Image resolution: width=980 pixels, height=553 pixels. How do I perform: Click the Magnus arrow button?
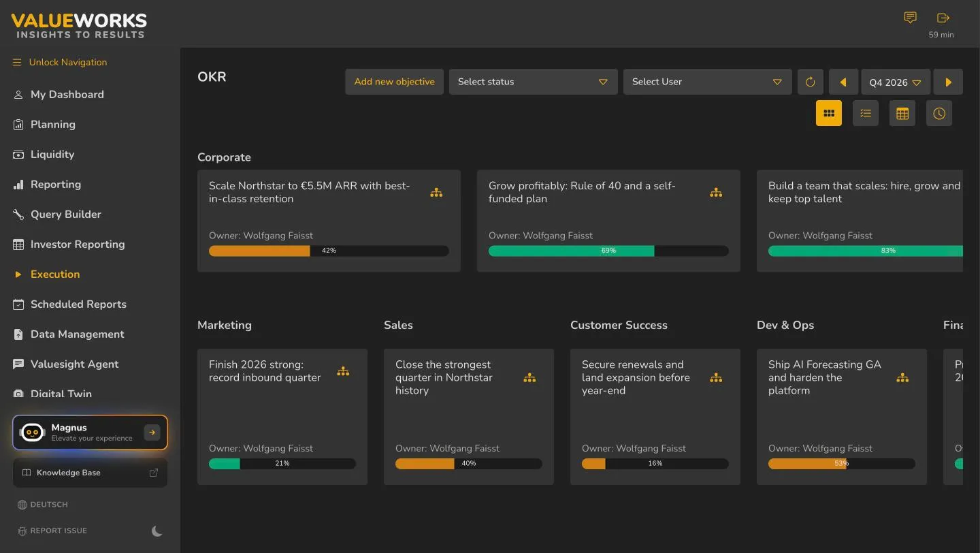click(152, 432)
